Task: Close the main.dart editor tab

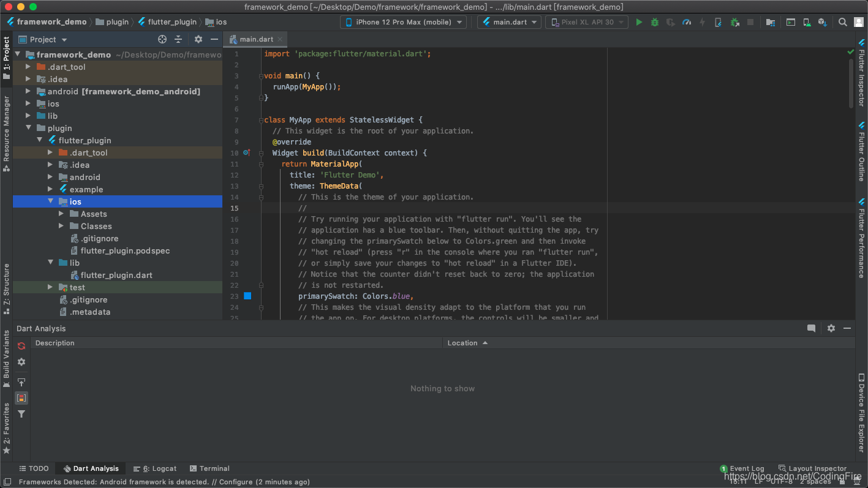Action: point(280,39)
